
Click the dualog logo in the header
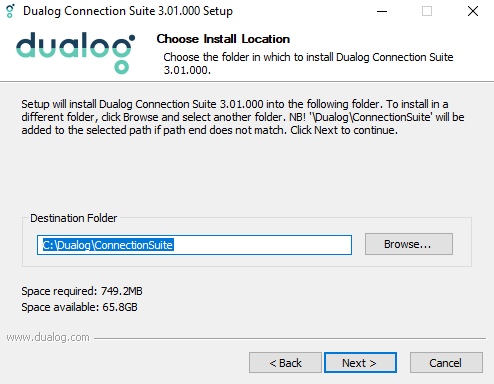point(75,53)
